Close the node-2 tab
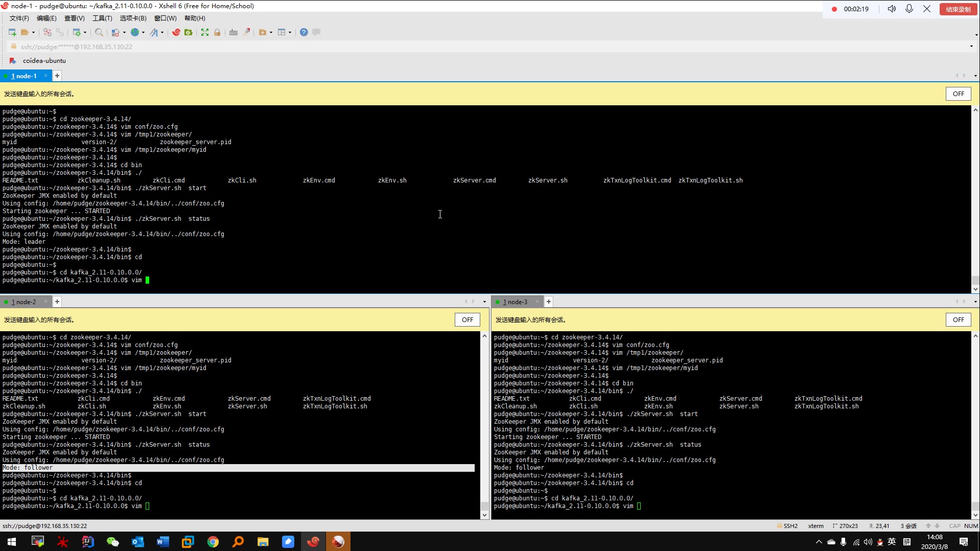This screenshot has height=551, width=980. point(45,302)
